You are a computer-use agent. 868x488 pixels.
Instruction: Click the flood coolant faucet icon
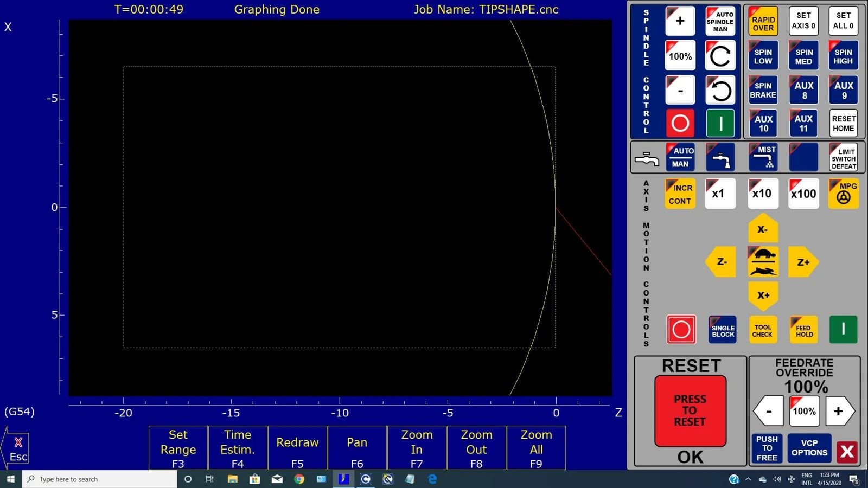point(720,157)
